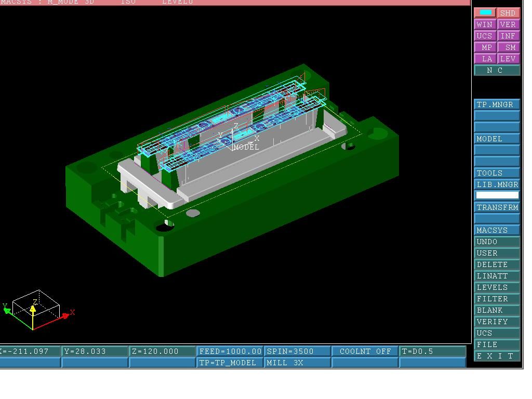The height and width of the screenshot is (399, 532).
Task: Open the INF information button
Action: click(508, 36)
